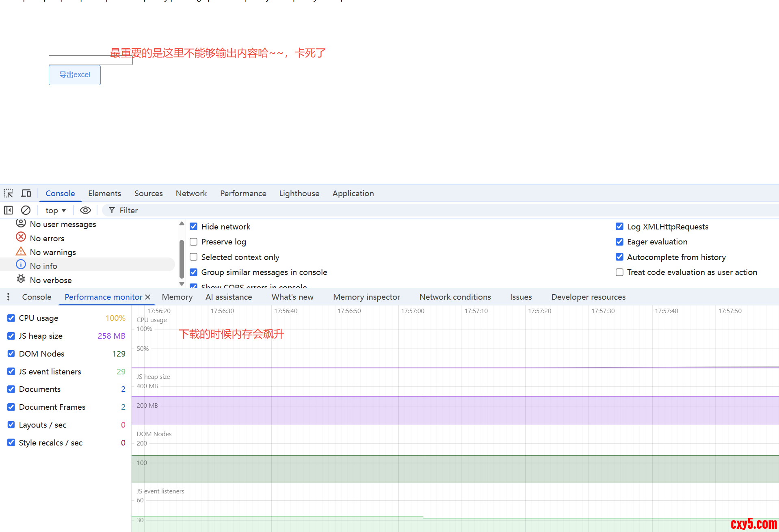
Task: Activate the inspect element picker icon
Action: tap(9, 193)
